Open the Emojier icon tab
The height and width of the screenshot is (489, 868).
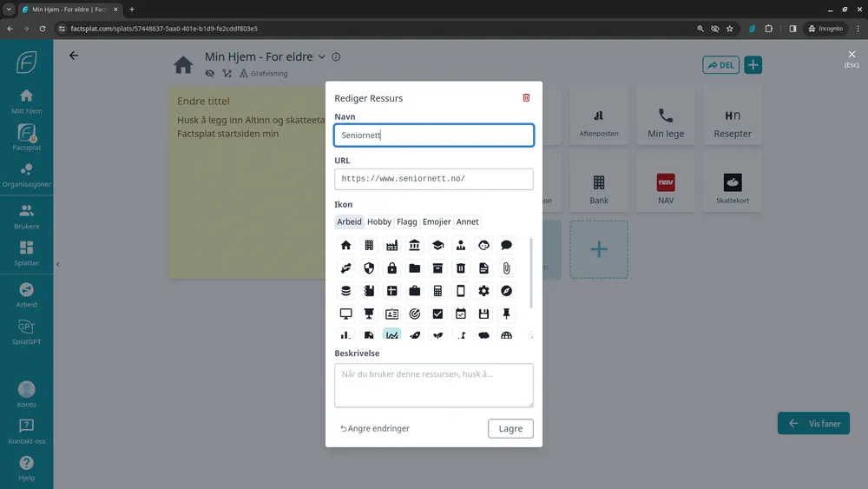point(437,221)
